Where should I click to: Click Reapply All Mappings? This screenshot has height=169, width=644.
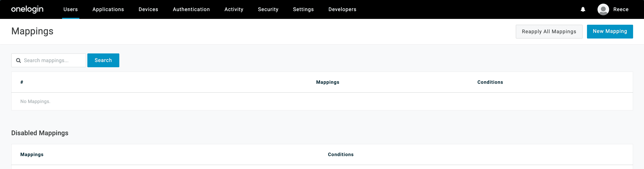[549, 31]
